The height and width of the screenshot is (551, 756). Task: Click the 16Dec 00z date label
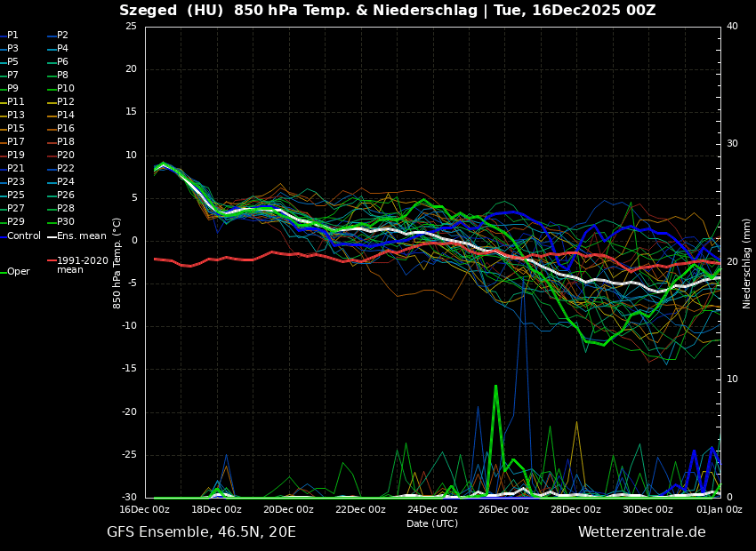145,510
